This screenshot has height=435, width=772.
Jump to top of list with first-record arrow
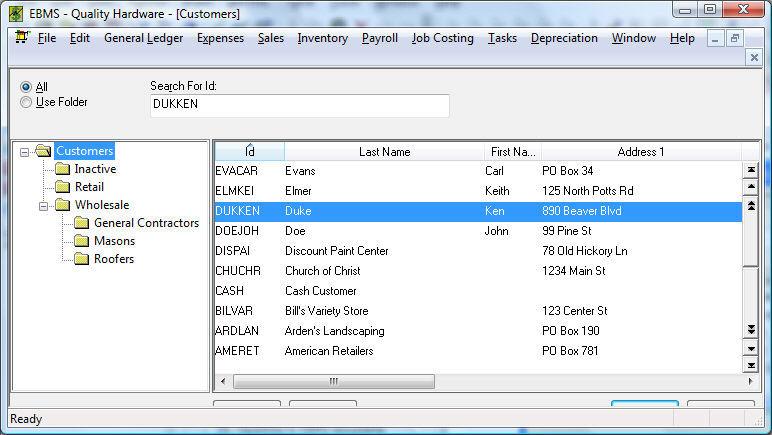click(x=751, y=170)
